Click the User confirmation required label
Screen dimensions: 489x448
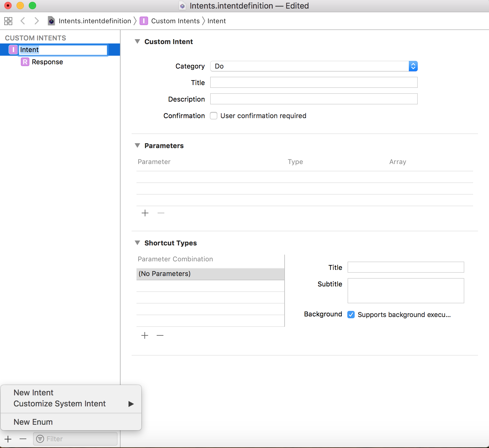point(263,116)
